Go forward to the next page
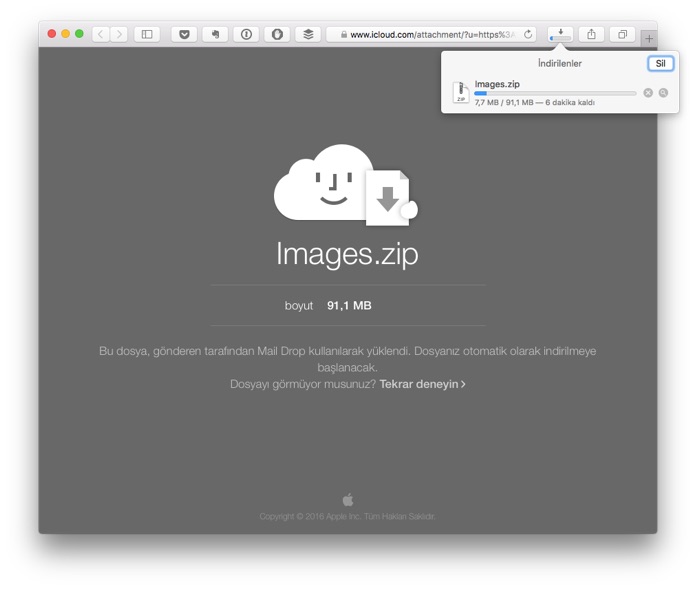The image size is (700, 589). [x=120, y=34]
